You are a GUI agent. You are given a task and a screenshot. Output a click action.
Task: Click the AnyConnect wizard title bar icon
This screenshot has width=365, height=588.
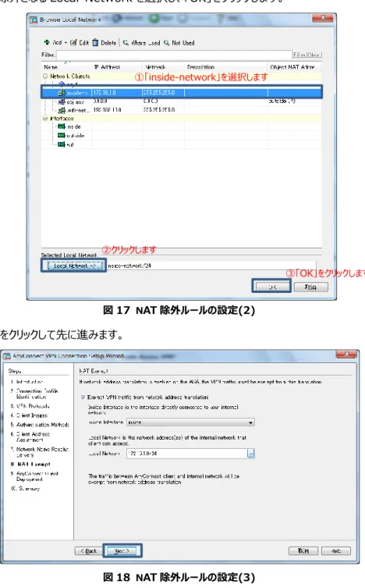7,356
